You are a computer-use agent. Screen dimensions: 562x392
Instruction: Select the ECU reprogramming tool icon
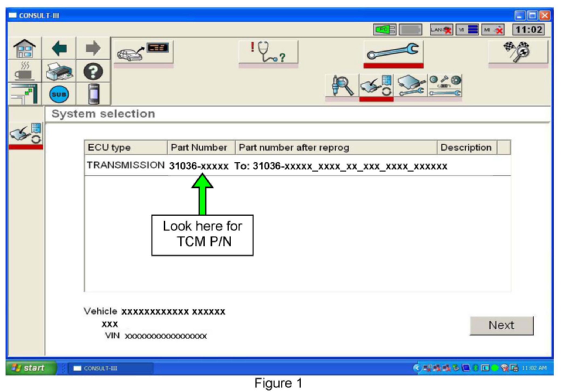[x=376, y=86]
